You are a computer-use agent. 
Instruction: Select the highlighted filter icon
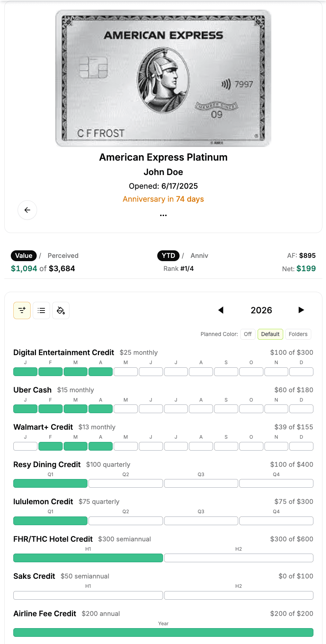pyautogui.click(x=22, y=310)
